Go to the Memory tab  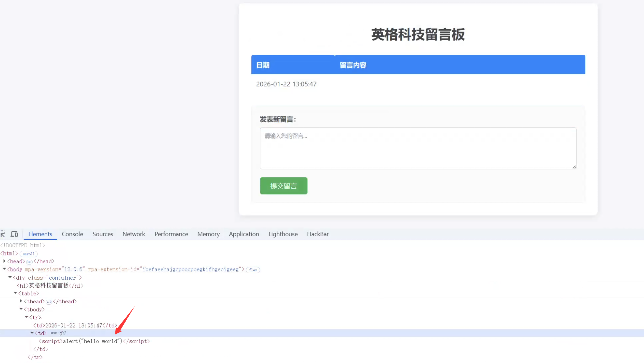[208, 234]
